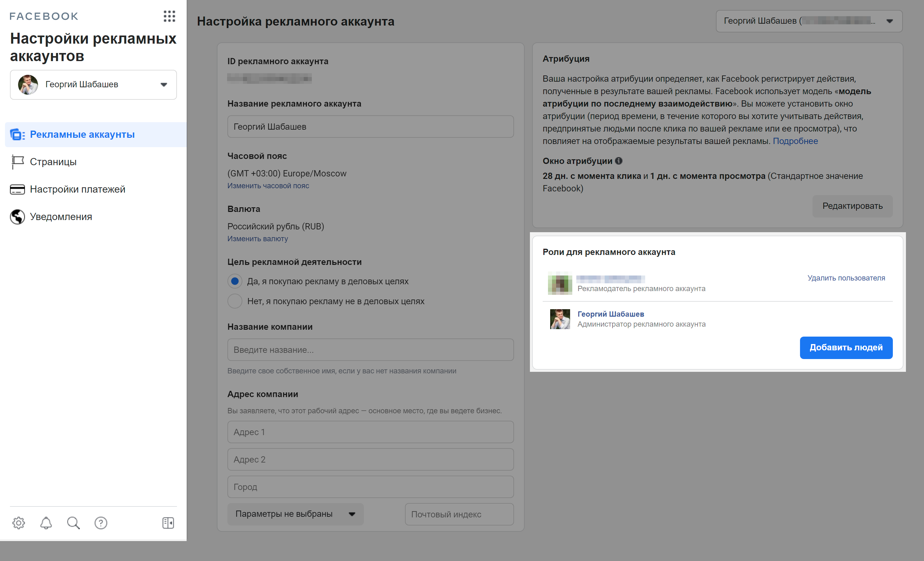Click the Название компании input field
The image size is (924, 561).
click(370, 350)
